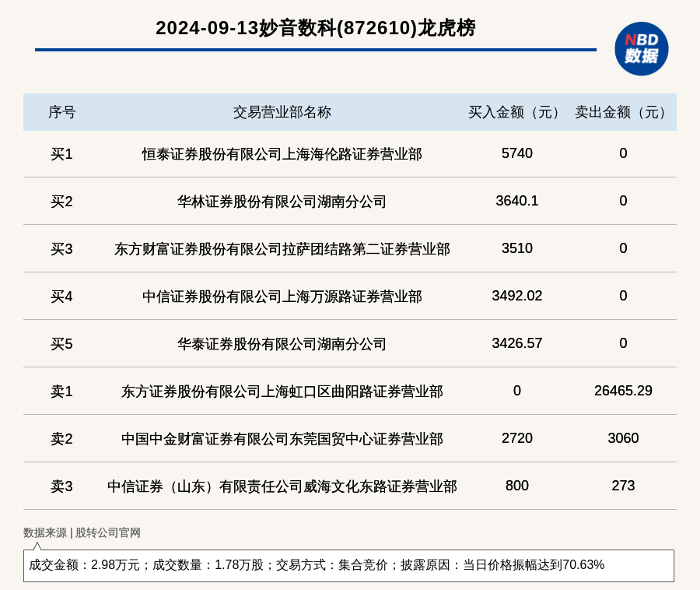
Task: Select sell amount 273
Action: 623,485
